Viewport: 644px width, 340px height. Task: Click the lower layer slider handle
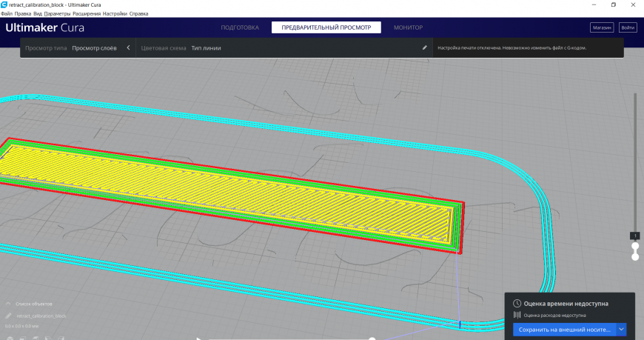(x=635, y=256)
